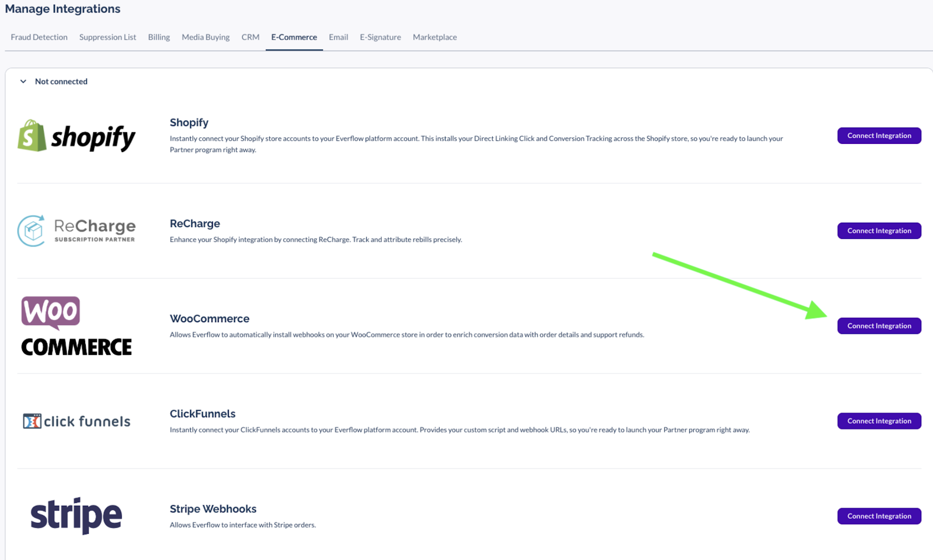The width and height of the screenshot is (933, 560).
Task: Go to the Billing tab
Action: (159, 37)
